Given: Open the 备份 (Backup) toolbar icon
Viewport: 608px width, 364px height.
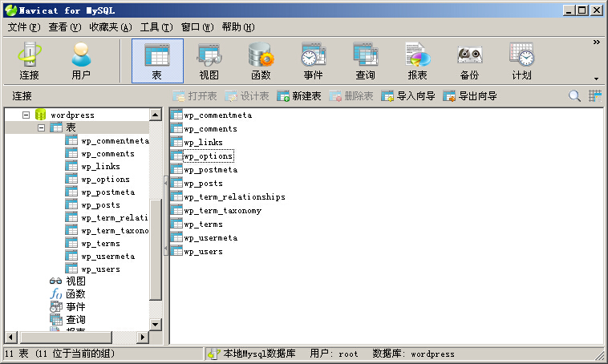Looking at the screenshot, I should [x=469, y=61].
